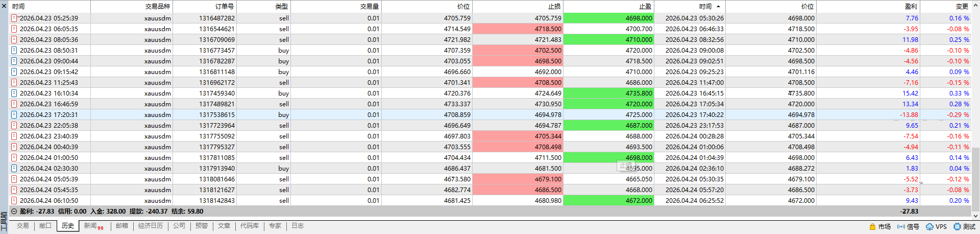The height and width of the screenshot is (234, 980).
Task: Switch to the 交易 tab
Action: point(22,226)
